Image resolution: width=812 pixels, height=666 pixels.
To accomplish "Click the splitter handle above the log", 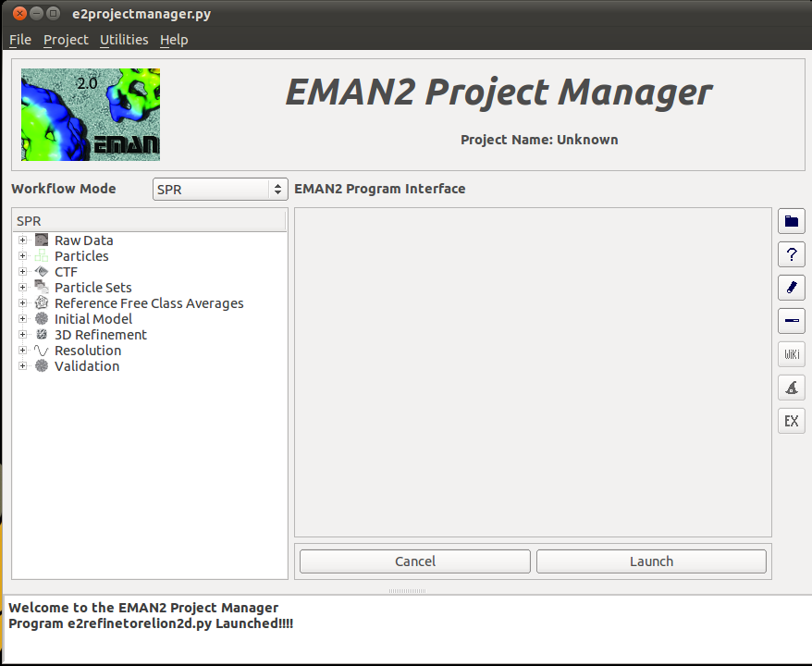I will [406, 590].
